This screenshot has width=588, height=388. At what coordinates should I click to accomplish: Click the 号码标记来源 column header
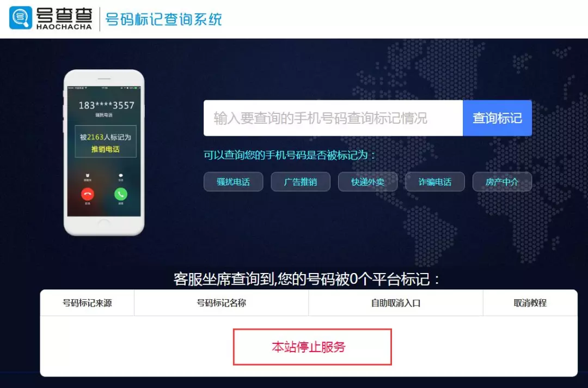[x=87, y=303]
